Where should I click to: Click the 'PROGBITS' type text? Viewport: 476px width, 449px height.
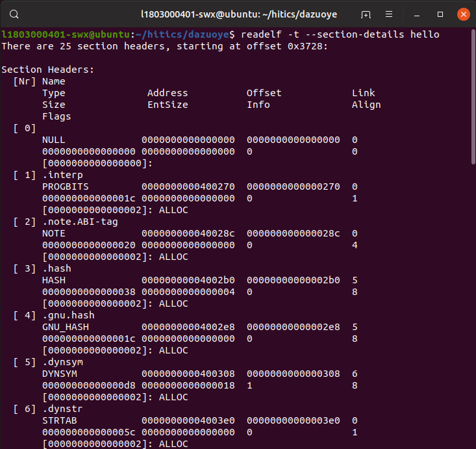coord(66,187)
